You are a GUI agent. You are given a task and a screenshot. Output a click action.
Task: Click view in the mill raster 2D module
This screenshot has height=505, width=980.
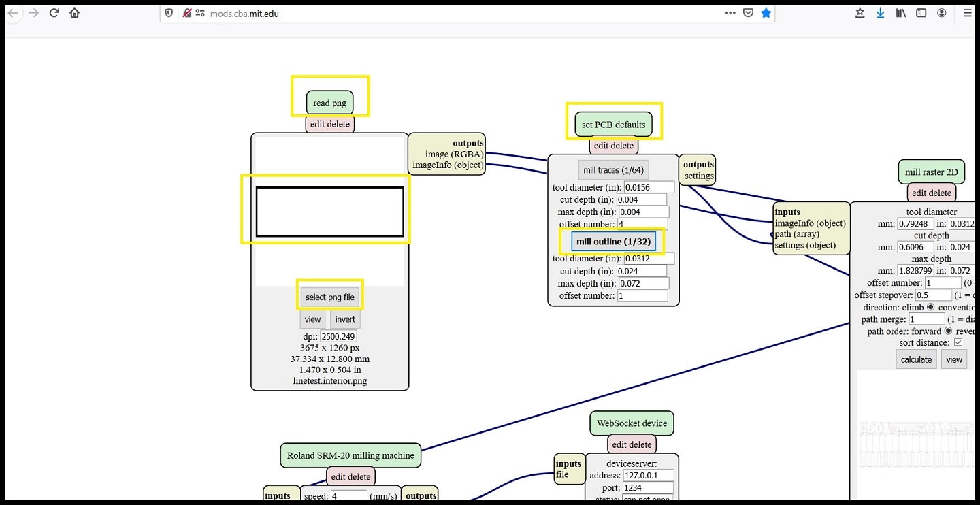pyautogui.click(x=954, y=359)
